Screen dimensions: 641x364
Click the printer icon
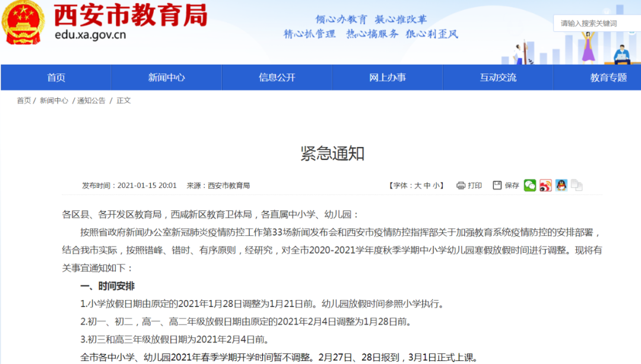coord(461,186)
